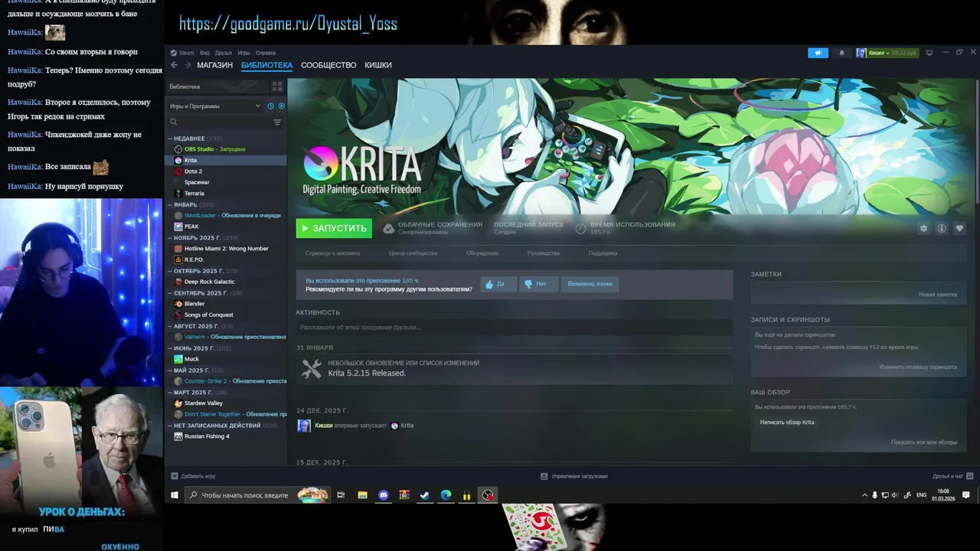Select Hotline Miami 2: Wrong Number
Image resolution: width=980 pixels, height=551 pixels.
(x=226, y=249)
